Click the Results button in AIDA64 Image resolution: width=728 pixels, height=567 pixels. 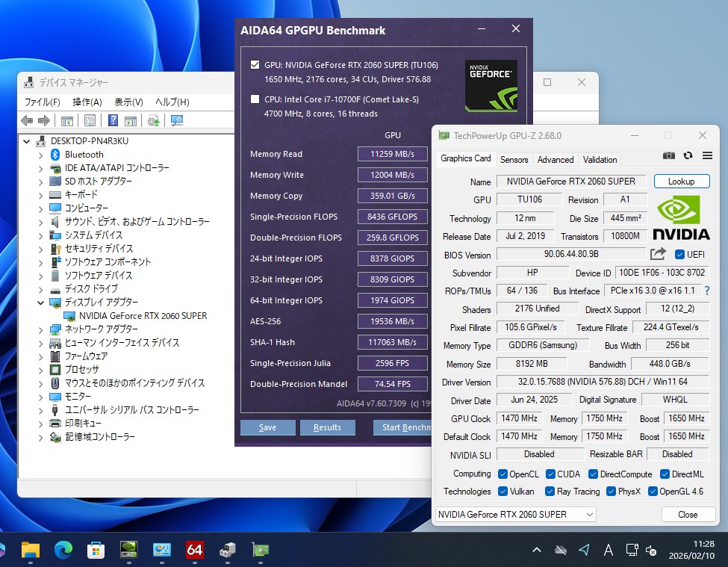point(327,427)
